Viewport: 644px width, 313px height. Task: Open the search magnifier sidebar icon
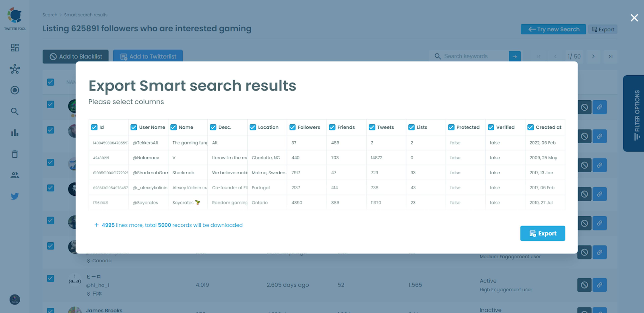point(15,111)
